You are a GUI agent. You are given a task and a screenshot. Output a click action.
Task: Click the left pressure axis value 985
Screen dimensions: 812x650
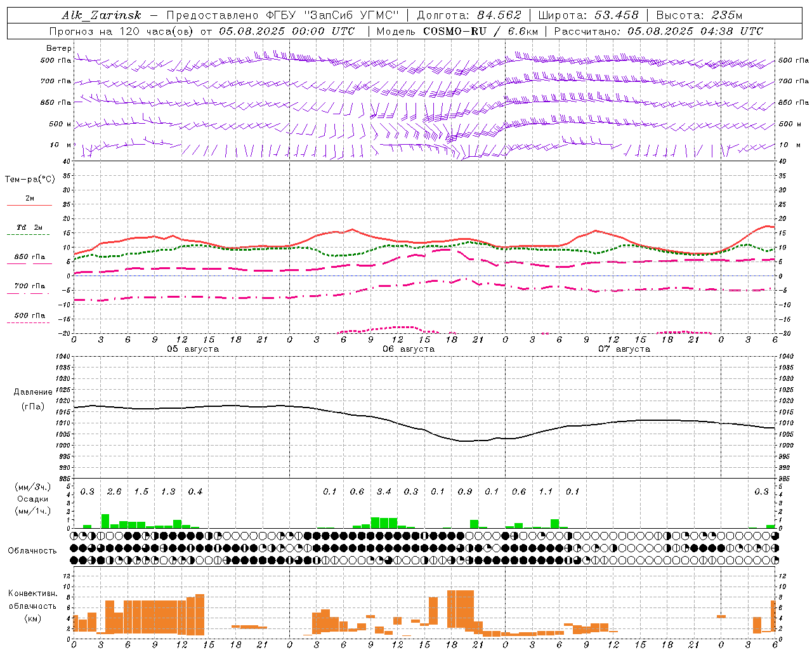pyautogui.click(x=63, y=479)
